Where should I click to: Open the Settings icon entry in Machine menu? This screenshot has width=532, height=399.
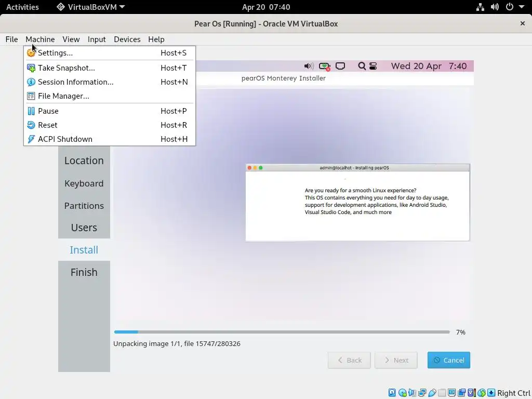tap(31, 53)
